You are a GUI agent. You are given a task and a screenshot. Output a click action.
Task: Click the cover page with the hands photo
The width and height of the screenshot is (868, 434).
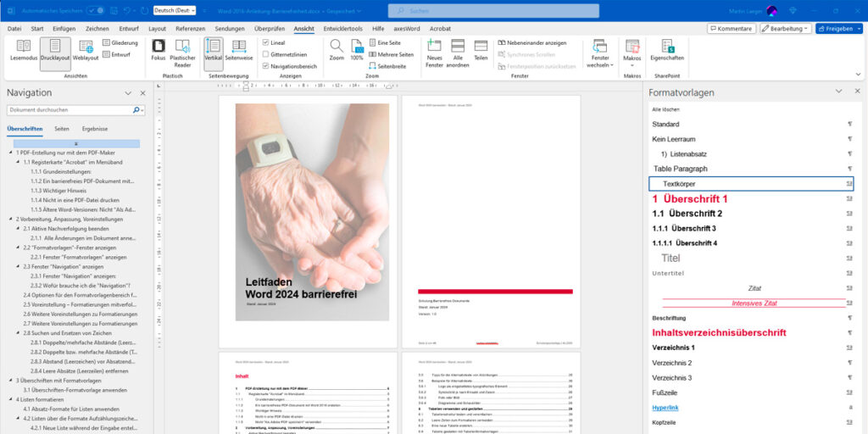(312, 212)
